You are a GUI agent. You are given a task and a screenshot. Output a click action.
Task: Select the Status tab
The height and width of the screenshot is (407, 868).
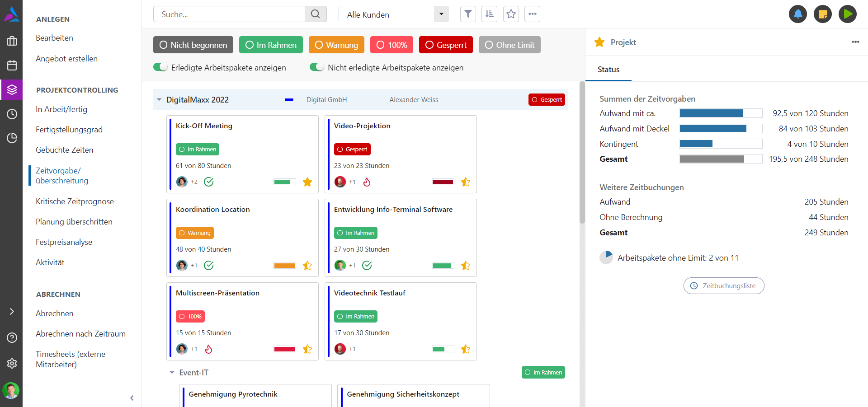(608, 70)
